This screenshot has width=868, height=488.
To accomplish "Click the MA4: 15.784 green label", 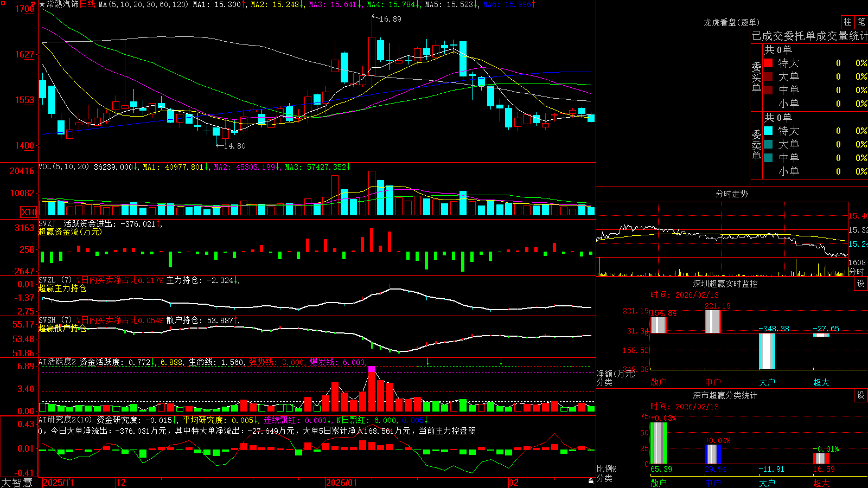I will [x=394, y=4].
